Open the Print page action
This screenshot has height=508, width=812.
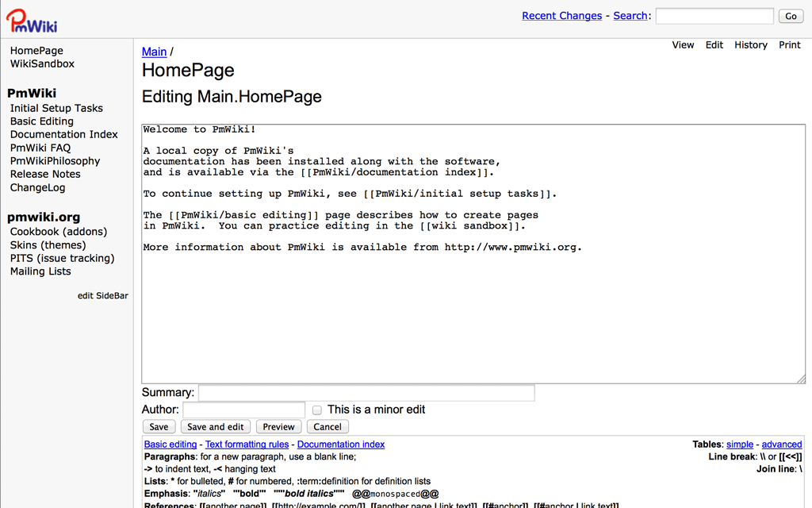(789, 45)
